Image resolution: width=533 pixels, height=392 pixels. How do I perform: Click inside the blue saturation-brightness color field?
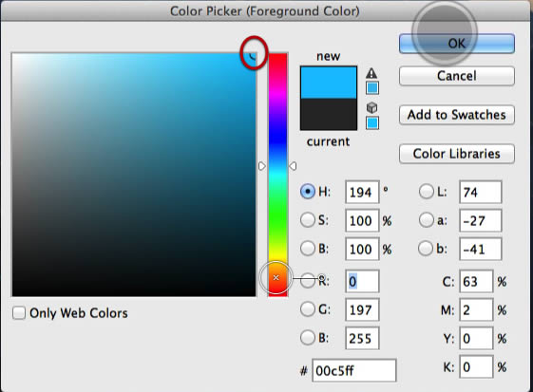coord(134,175)
